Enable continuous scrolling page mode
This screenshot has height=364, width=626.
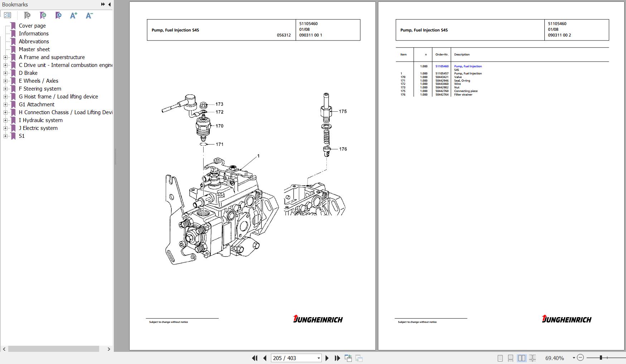[x=511, y=358]
